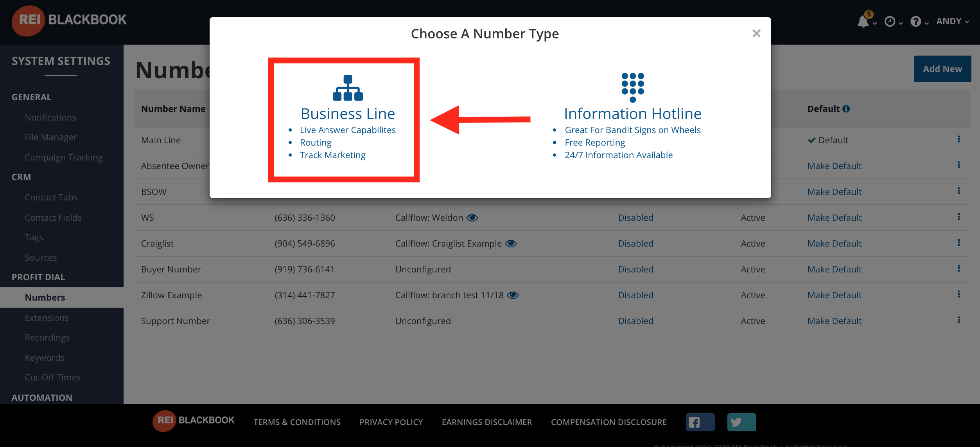This screenshot has width=980, height=447.
Task: Click the Default column info icon
Action: (846, 109)
